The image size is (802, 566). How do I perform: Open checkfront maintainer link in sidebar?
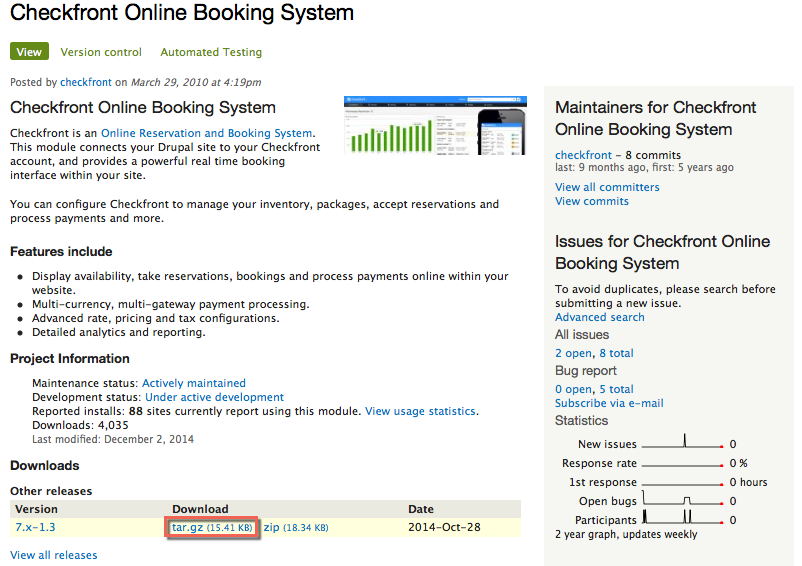(583, 155)
